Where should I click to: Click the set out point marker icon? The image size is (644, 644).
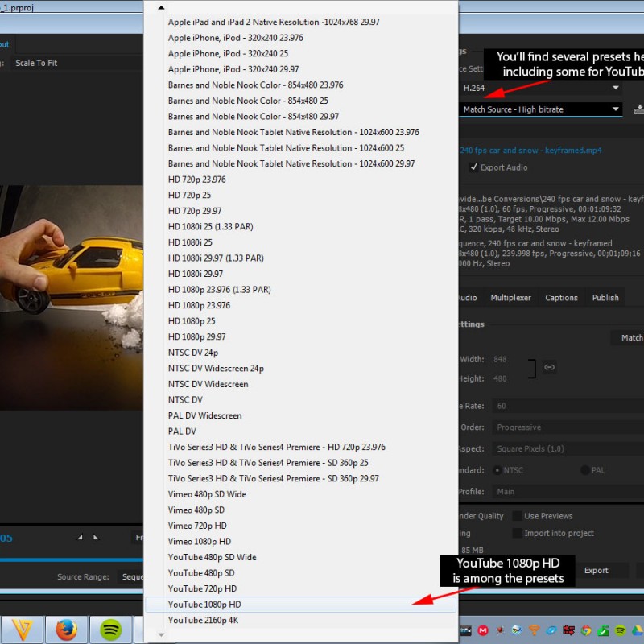pyautogui.click(x=96, y=537)
